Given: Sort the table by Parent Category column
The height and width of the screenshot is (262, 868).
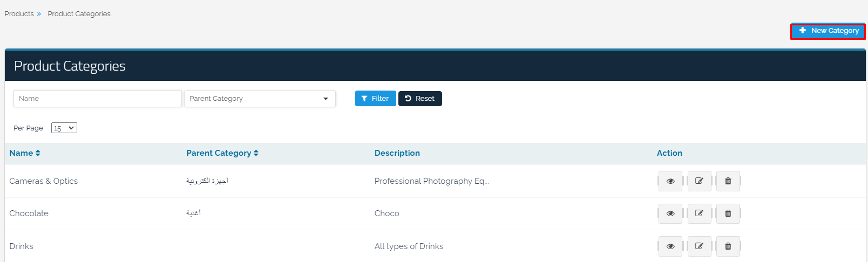Looking at the screenshot, I should [222, 153].
